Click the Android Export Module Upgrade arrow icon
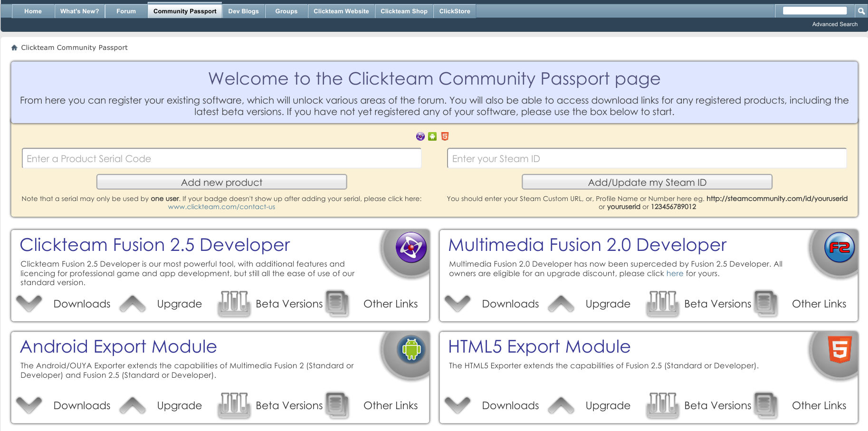The image size is (868, 431). click(133, 405)
